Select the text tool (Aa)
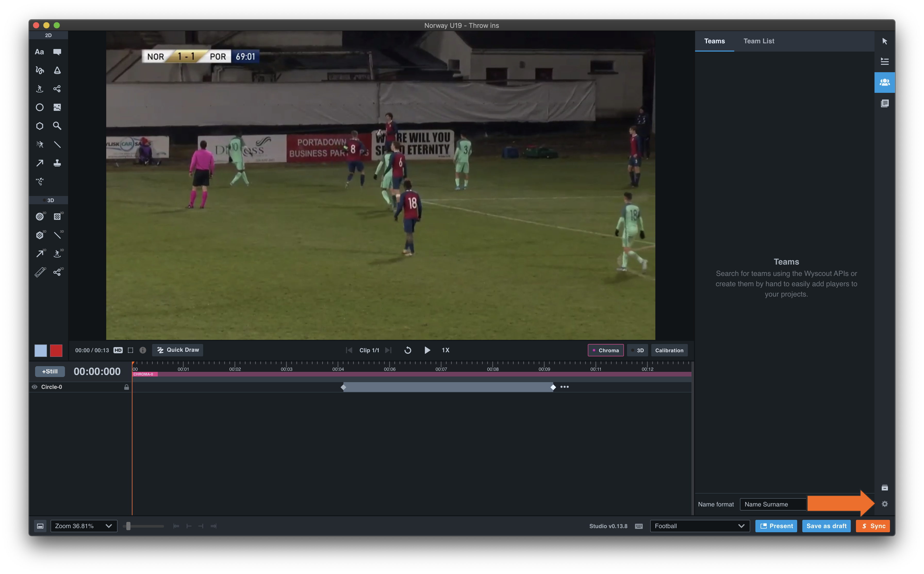This screenshot has width=924, height=574. tap(39, 52)
